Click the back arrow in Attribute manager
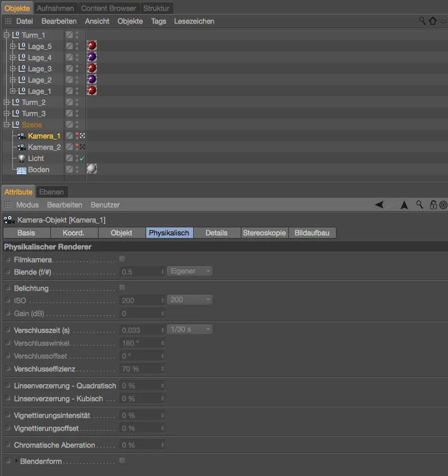 point(379,205)
